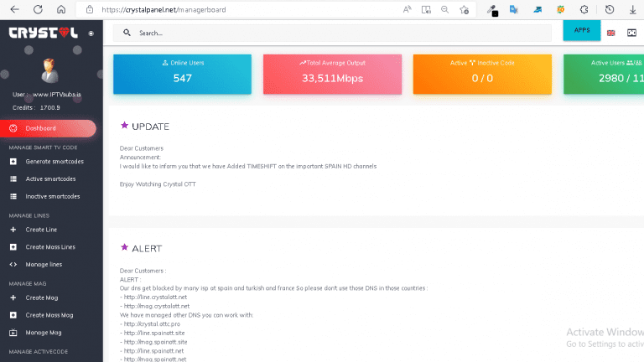This screenshot has width=644, height=362.
Task: Go back using the browser back arrow
Action: [x=15, y=9]
